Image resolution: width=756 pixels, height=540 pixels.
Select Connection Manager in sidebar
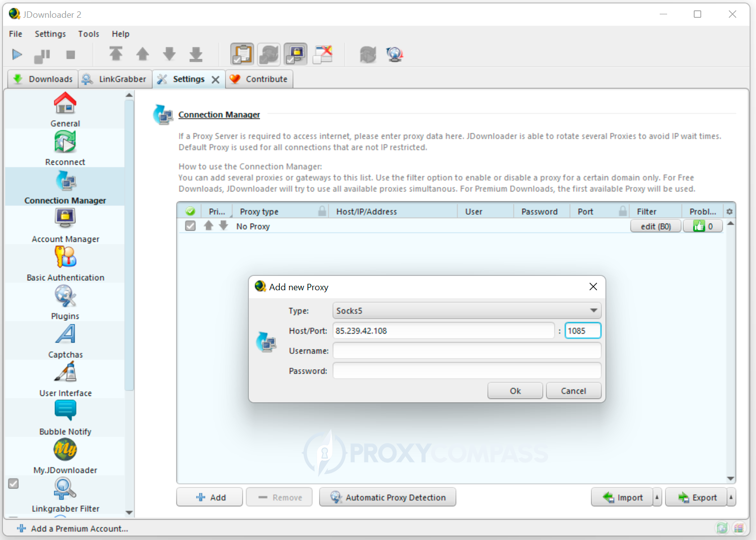point(65,187)
